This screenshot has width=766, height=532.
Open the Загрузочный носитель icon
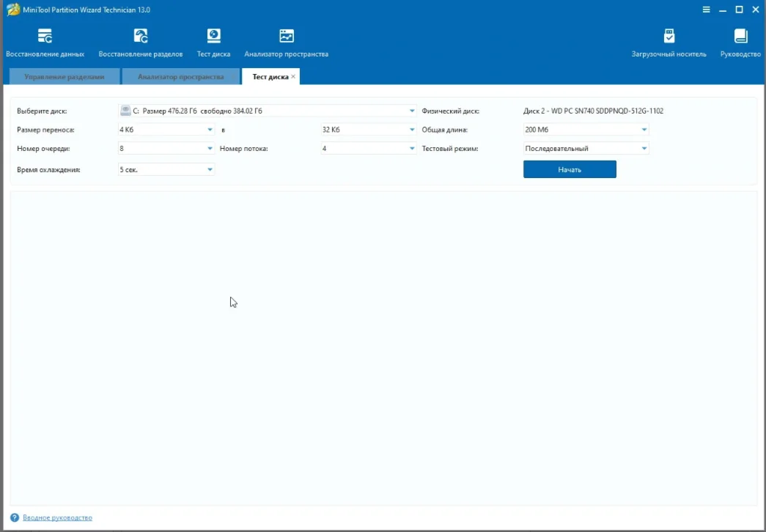point(669,37)
